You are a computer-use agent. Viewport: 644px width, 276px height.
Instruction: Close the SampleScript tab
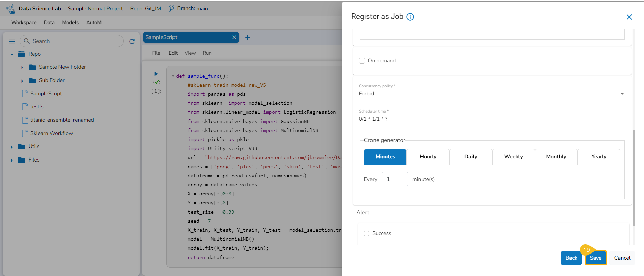pyautogui.click(x=234, y=37)
